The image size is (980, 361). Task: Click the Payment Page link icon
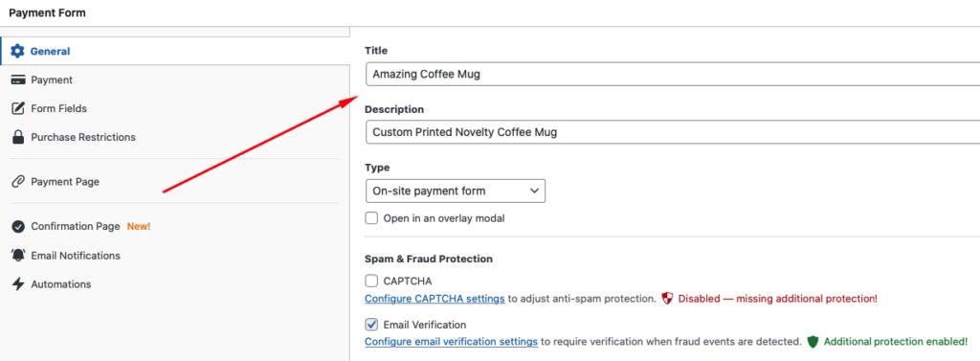(18, 182)
